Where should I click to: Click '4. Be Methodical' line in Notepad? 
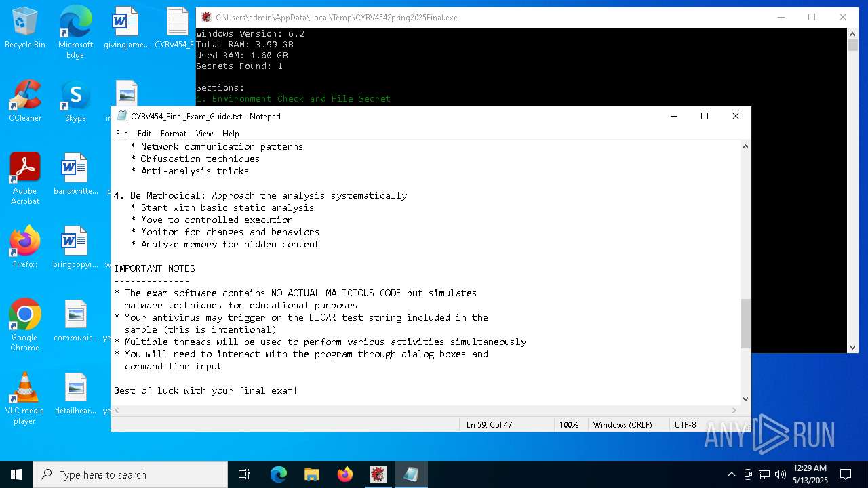[x=260, y=195]
